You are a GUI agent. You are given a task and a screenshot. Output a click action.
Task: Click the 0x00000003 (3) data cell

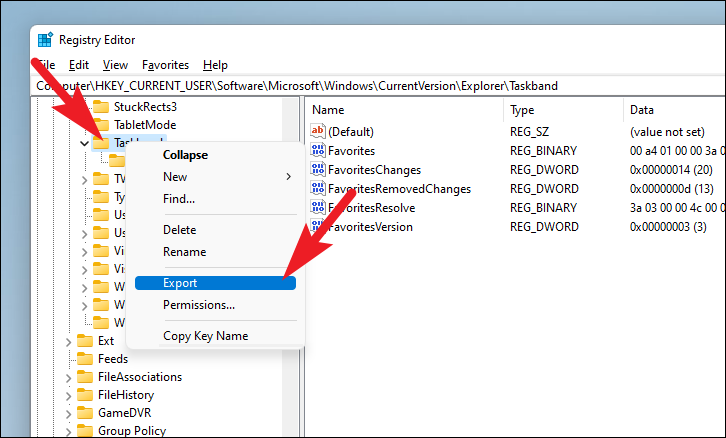click(668, 227)
